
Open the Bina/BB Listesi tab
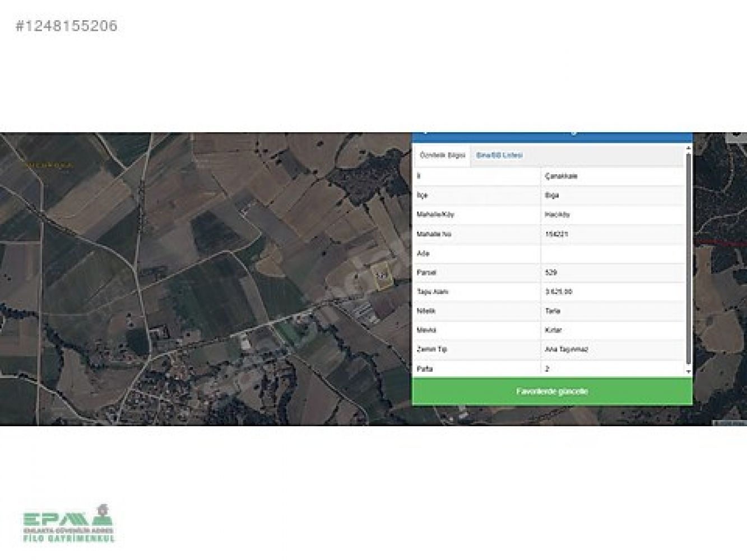[x=499, y=155]
